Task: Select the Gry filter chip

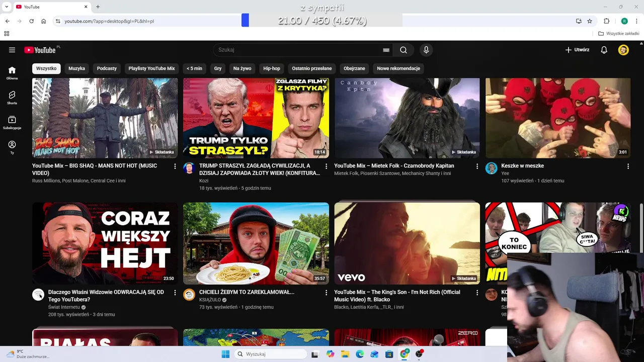Action: pyautogui.click(x=218, y=68)
